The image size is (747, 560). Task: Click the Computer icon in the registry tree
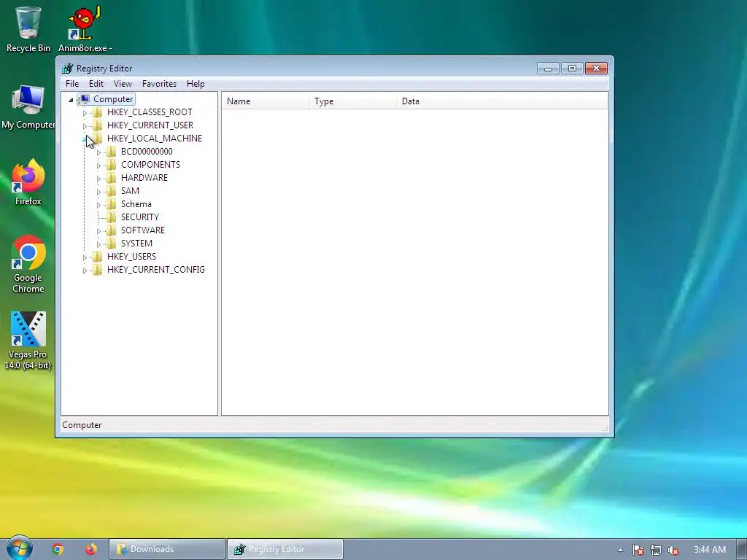pyautogui.click(x=85, y=99)
